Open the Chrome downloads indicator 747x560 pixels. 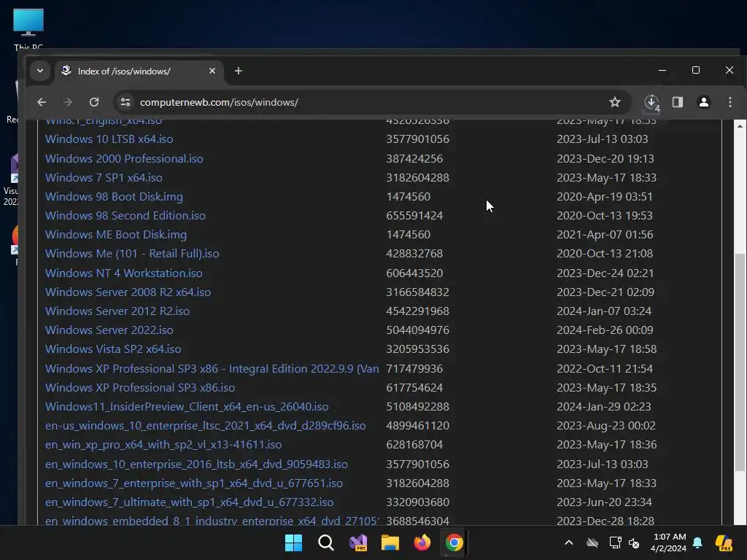(651, 102)
